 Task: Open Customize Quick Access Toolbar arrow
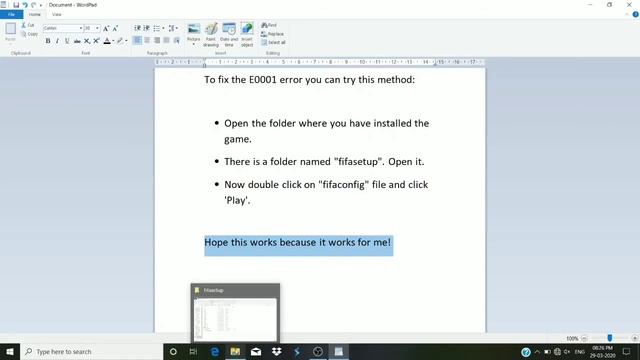[x=41, y=5]
